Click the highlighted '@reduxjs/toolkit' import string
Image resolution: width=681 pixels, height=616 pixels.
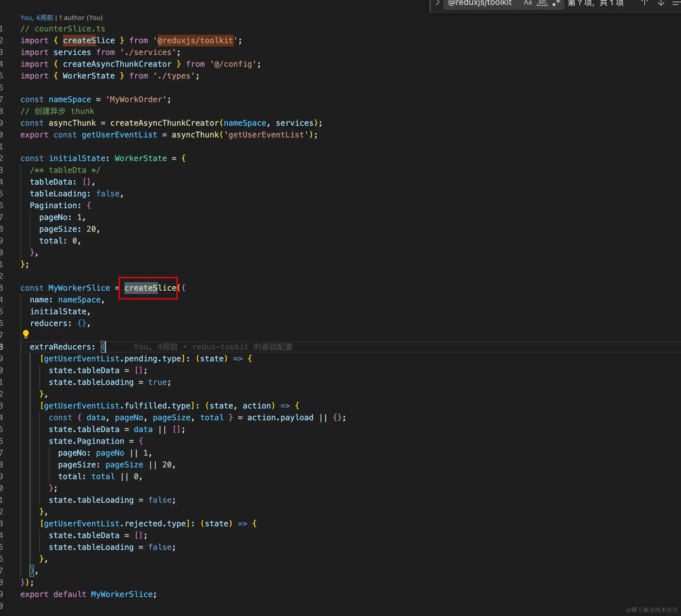pos(195,41)
